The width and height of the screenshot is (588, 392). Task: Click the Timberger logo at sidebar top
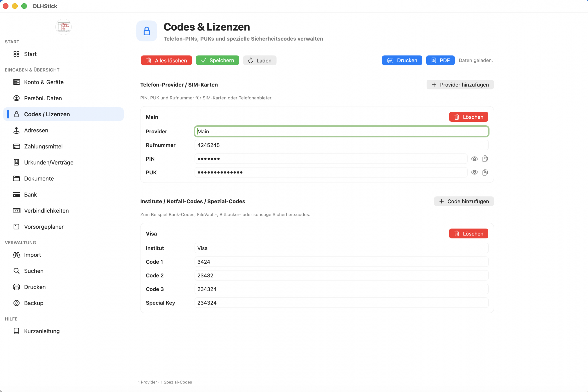[63, 27]
